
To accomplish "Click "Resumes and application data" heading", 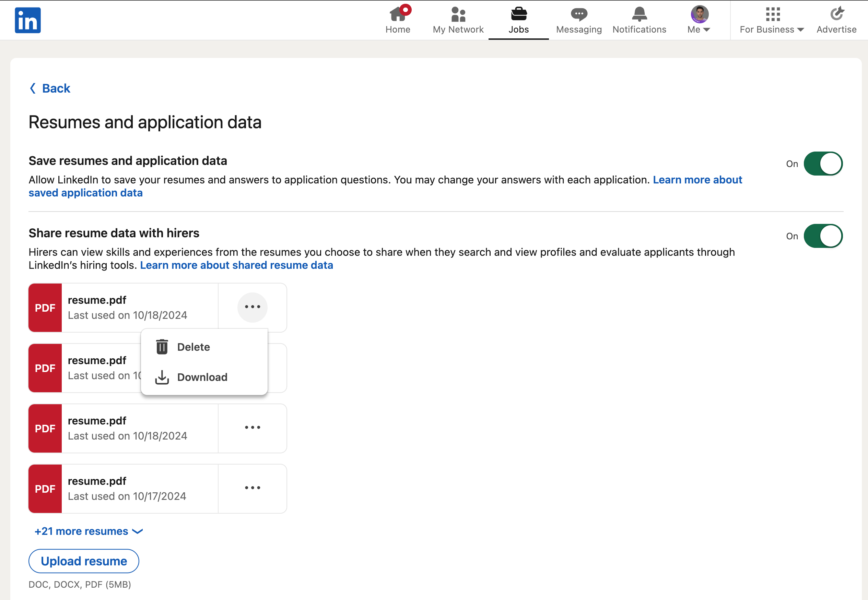I will point(145,122).
